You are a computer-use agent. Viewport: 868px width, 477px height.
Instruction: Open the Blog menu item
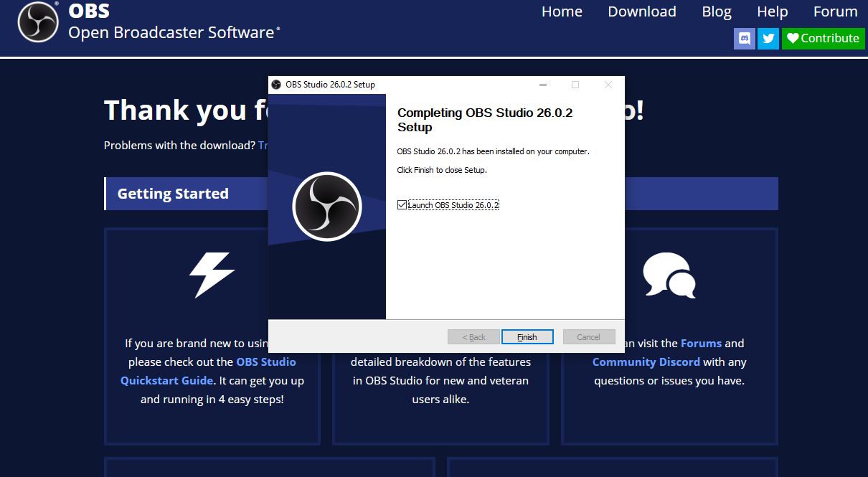pos(717,11)
